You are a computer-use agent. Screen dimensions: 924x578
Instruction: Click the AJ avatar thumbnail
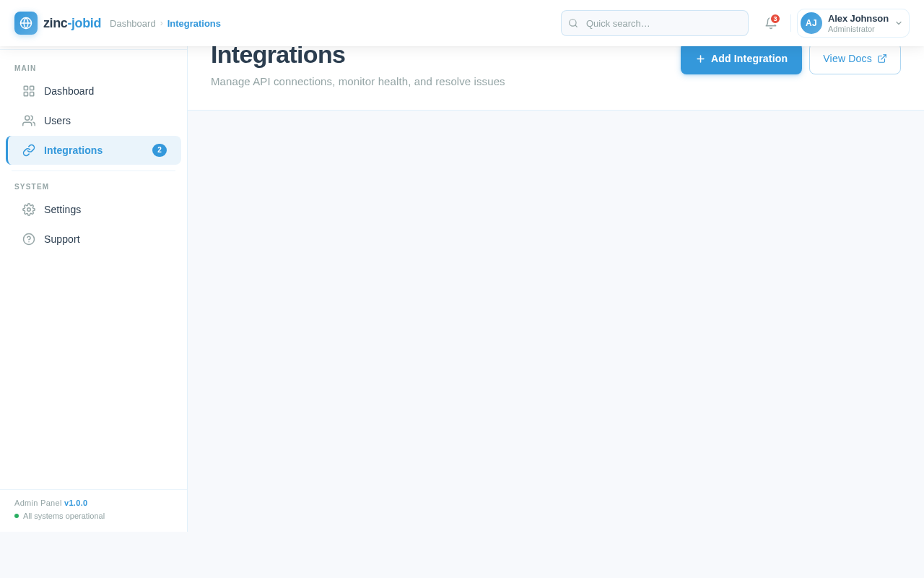(x=810, y=23)
